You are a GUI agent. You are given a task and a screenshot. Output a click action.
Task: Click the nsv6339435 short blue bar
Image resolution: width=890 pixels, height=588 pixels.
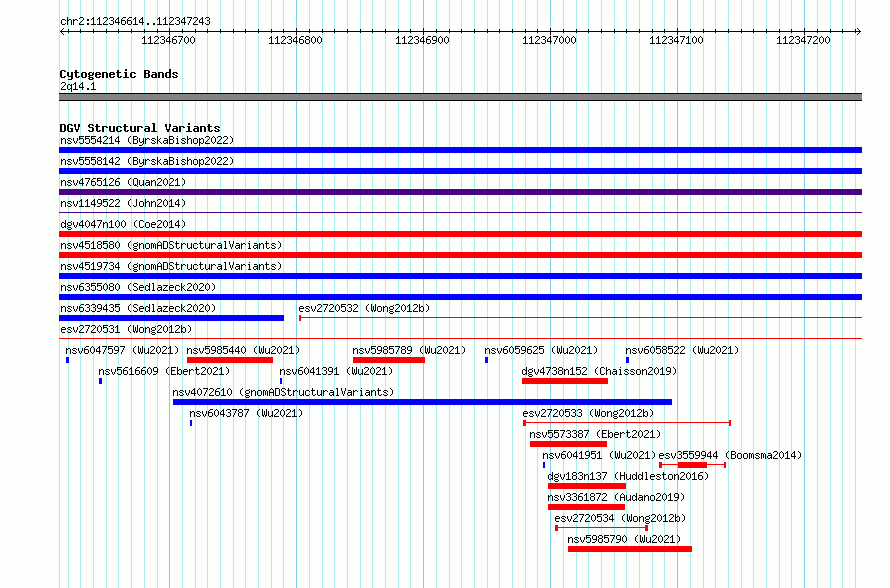(x=171, y=318)
